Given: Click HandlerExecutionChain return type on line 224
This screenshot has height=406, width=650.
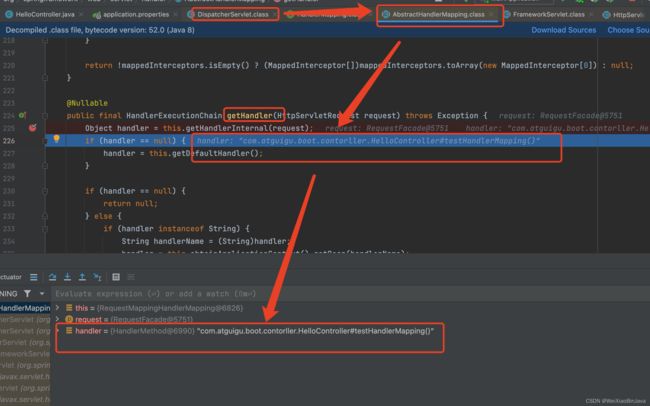Looking at the screenshot, I should tap(174, 115).
